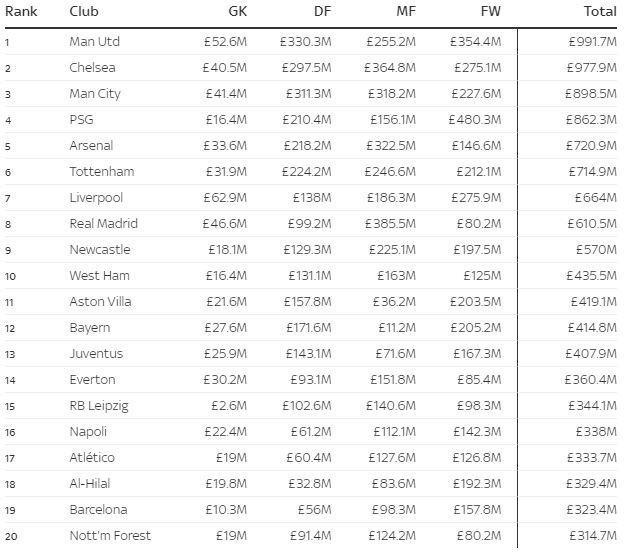Select the Arsenal club name

tap(91, 145)
